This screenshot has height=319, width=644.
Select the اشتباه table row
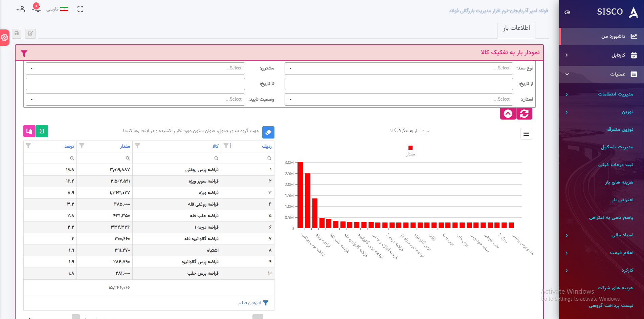pos(149,250)
